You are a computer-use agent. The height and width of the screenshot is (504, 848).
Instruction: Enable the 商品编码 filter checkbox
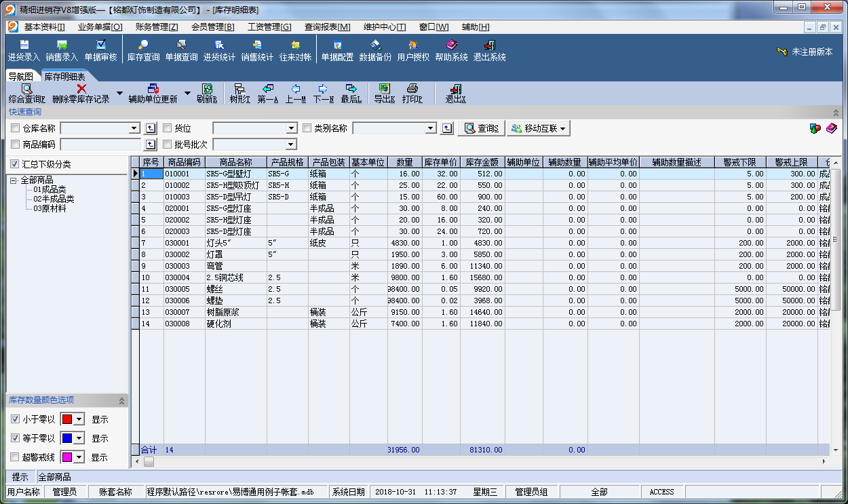16,144
